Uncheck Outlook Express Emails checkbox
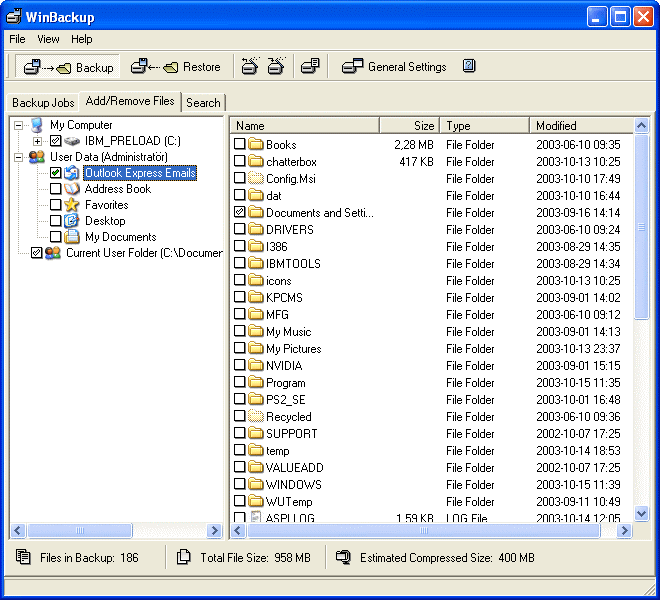Viewport: 660px width, 600px height. click(x=55, y=173)
